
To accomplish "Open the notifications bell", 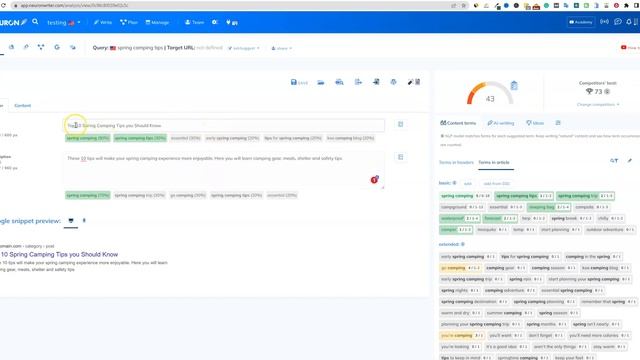I will (x=629, y=22).
